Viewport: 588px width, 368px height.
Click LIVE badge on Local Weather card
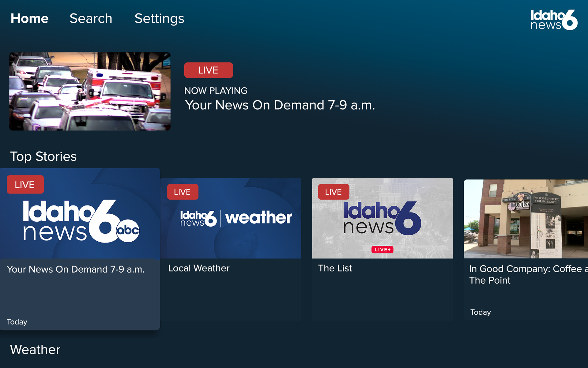coord(183,192)
